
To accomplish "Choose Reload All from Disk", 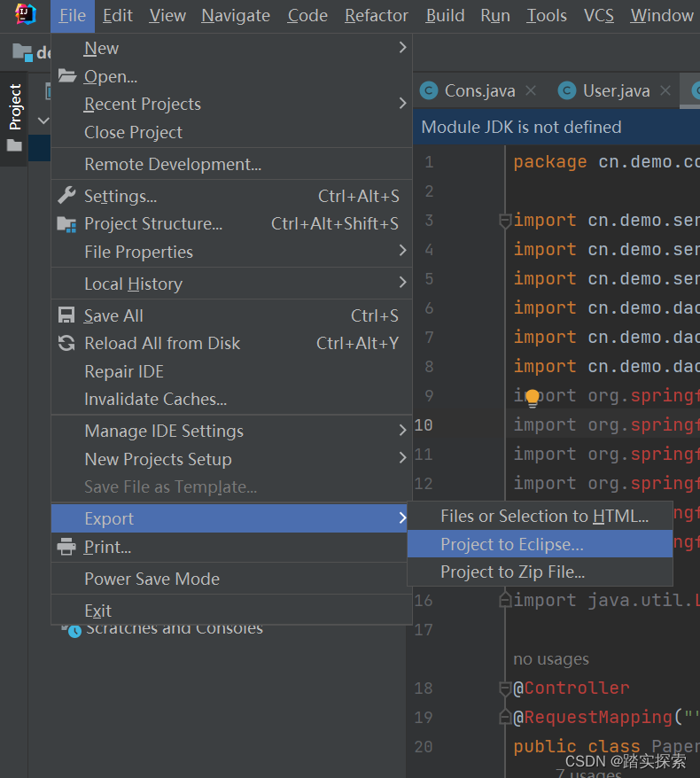I will [231, 343].
